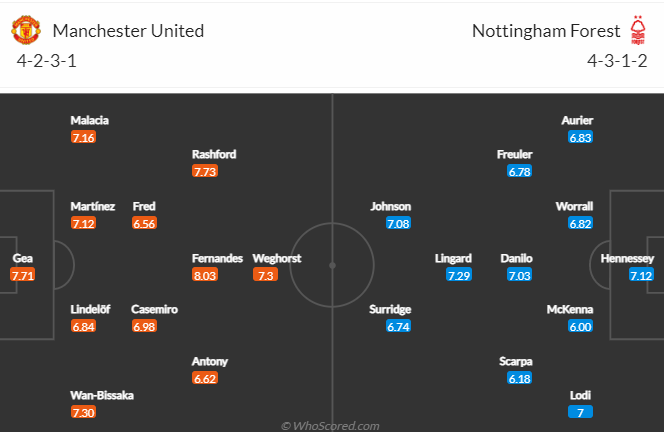
Task: Click the Manchester United club crest
Action: (25, 30)
